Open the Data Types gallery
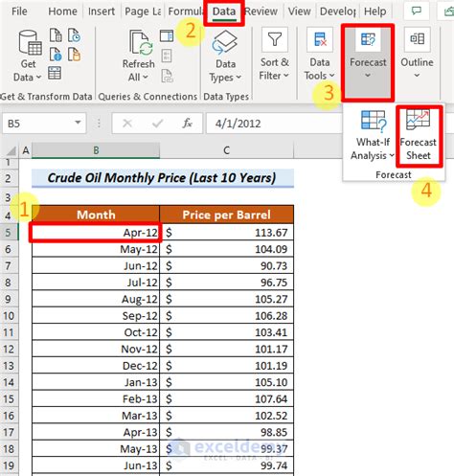This screenshot has height=476, width=454. coord(225,57)
